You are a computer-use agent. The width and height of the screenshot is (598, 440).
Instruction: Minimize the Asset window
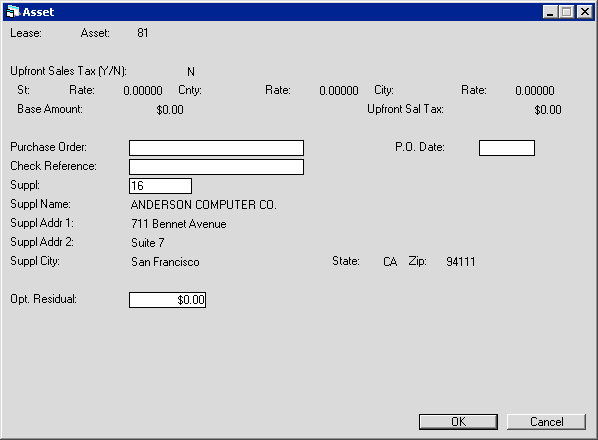[x=550, y=12]
